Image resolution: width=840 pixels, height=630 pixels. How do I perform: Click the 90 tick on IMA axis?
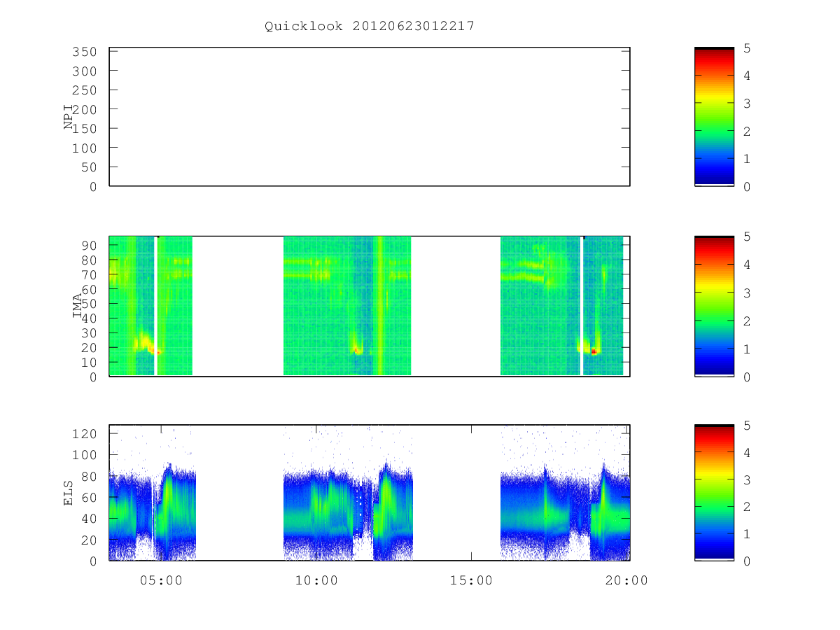[x=90, y=245]
